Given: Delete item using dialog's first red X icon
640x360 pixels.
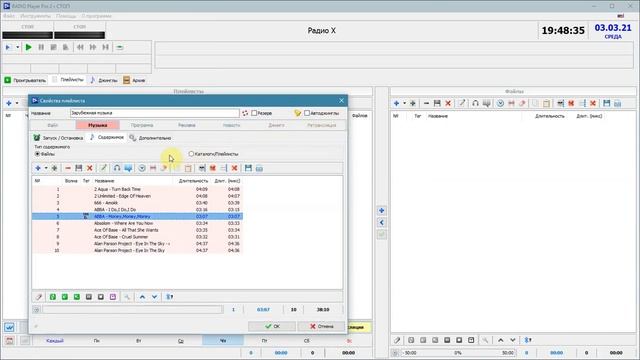Looking at the screenshot, I should 90,168.
